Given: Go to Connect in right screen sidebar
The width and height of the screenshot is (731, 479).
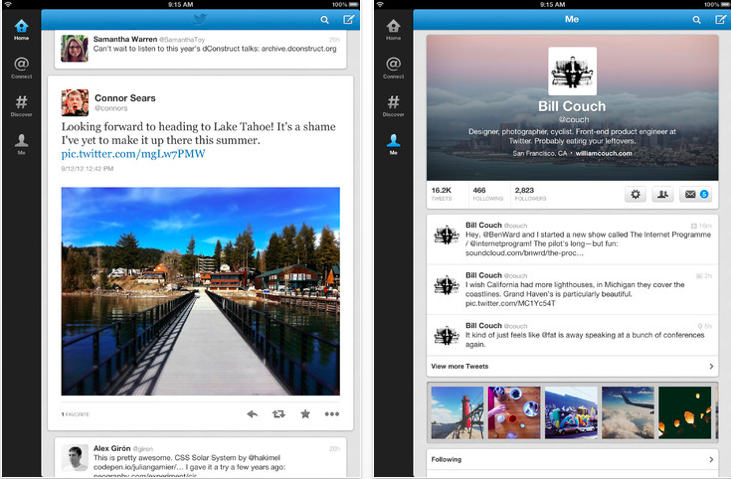Looking at the screenshot, I should tap(393, 68).
